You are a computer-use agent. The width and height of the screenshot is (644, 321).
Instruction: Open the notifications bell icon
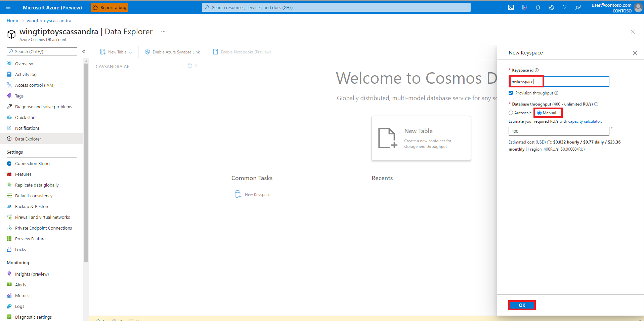click(x=538, y=7)
